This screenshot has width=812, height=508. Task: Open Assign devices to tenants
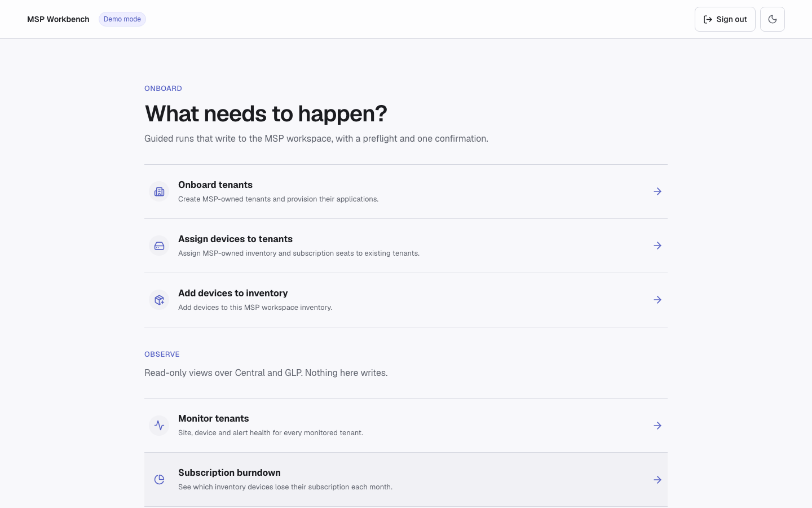point(406,246)
